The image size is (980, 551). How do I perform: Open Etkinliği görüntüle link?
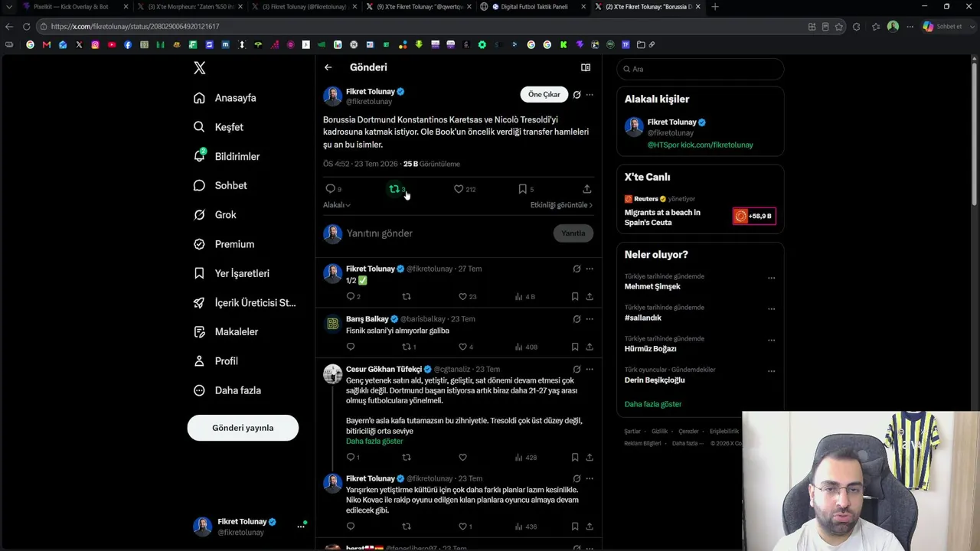pyautogui.click(x=561, y=205)
